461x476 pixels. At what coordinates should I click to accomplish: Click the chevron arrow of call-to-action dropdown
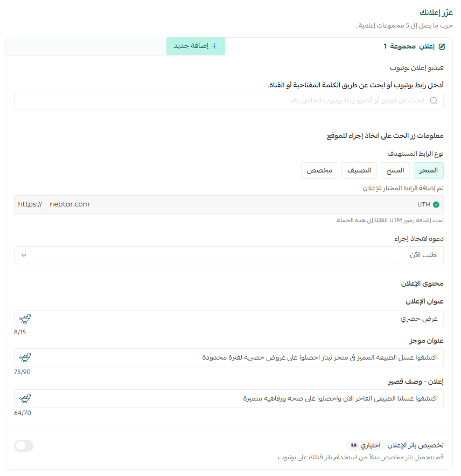(x=24, y=256)
